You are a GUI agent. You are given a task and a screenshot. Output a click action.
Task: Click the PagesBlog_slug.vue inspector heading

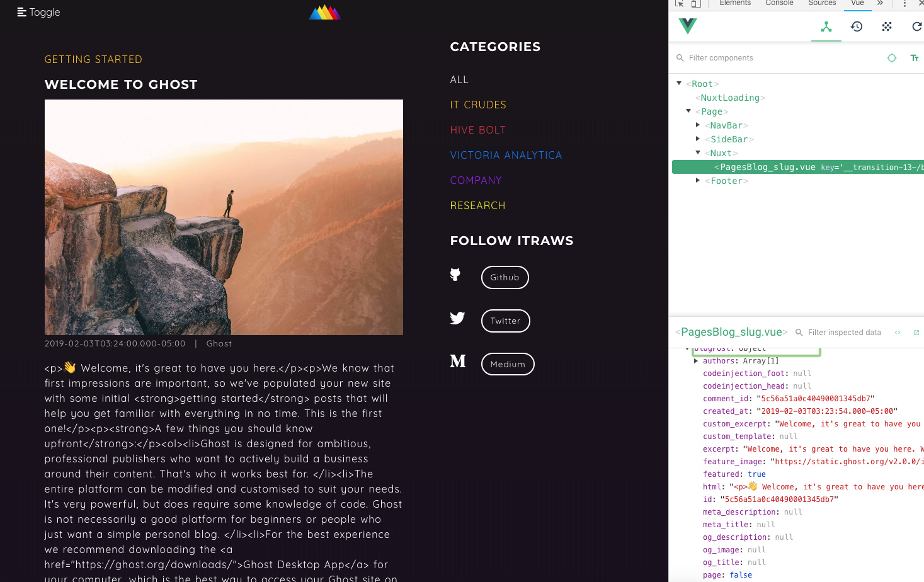coord(731,332)
